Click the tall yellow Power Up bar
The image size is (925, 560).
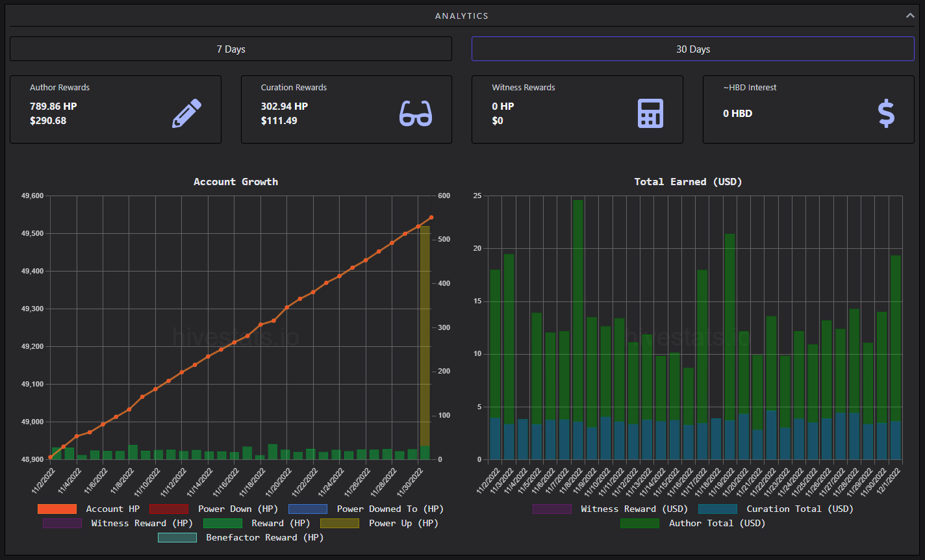[x=425, y=335]
